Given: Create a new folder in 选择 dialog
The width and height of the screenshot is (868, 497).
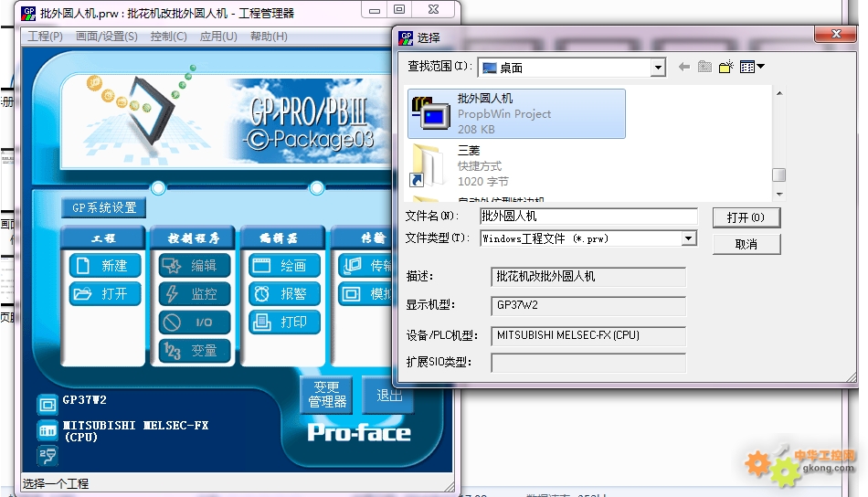Looking at the screenshot, I should pyautogui.click(x=725, y=67).
